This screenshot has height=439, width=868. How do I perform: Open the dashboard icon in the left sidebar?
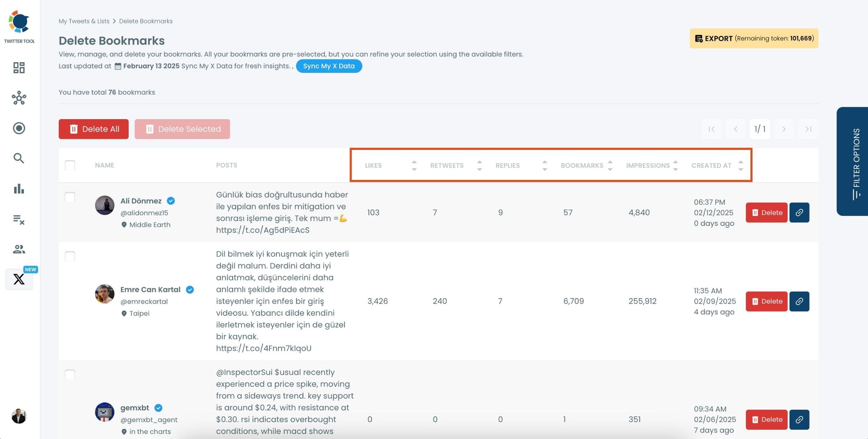pos(19,68)
